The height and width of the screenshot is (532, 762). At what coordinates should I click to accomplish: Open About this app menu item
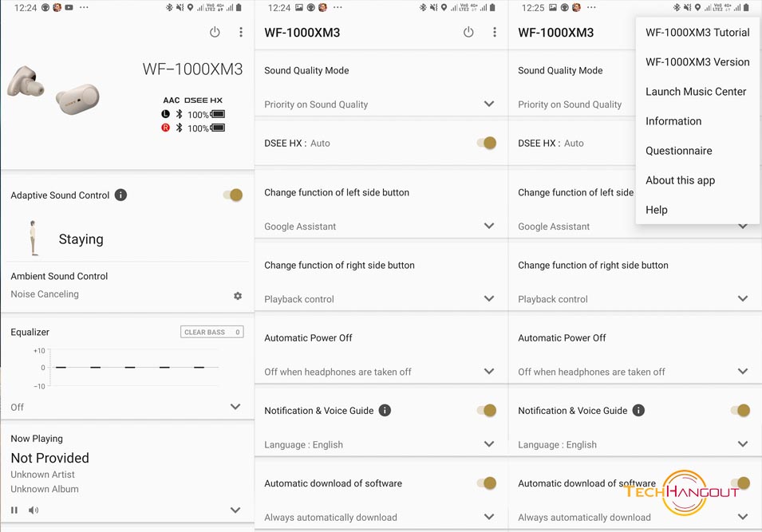[681, 180]
